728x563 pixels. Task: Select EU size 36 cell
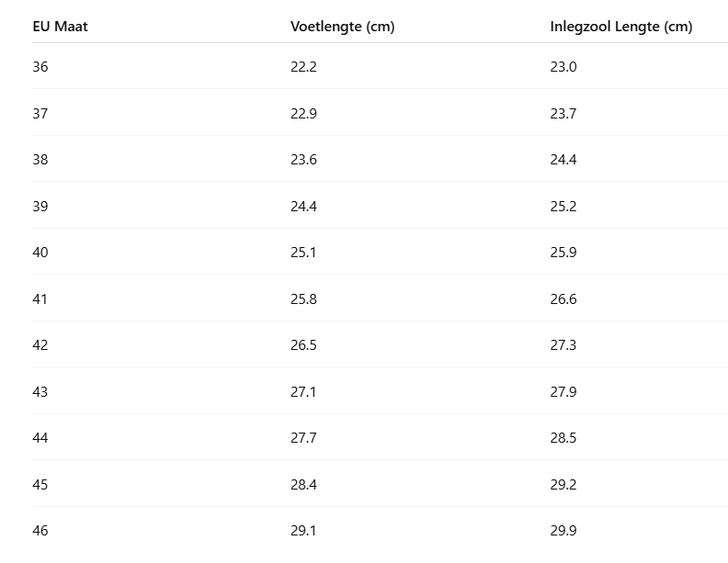[40, 67]
